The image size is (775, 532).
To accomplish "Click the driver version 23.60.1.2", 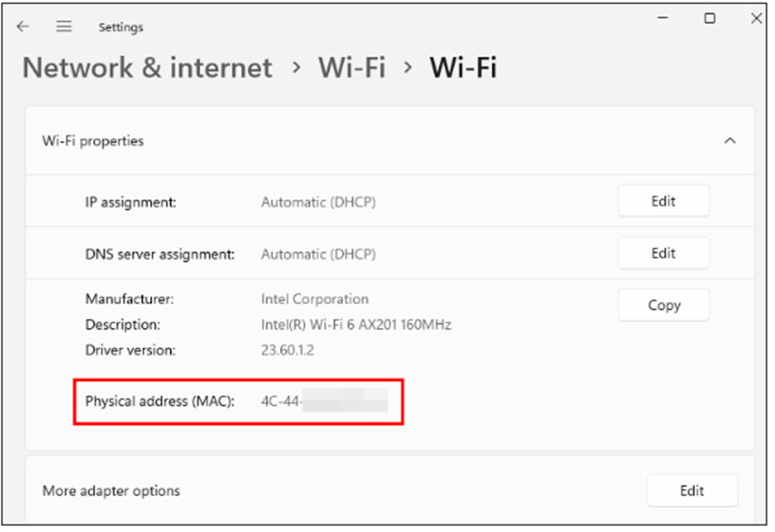I will [x=287, y=350].
